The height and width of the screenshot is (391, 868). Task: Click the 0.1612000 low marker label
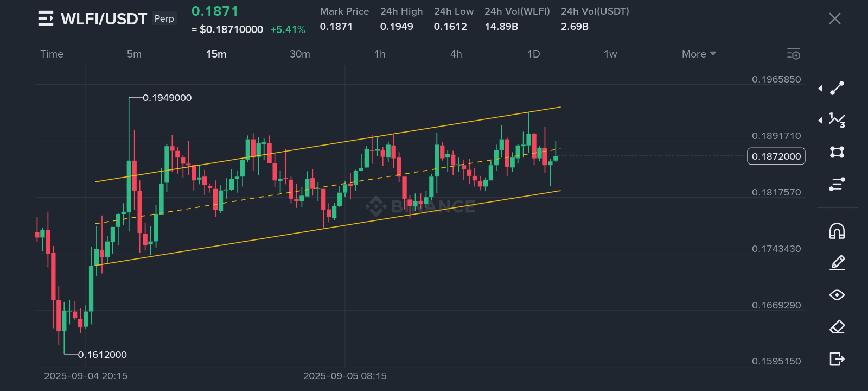[102, 355]
